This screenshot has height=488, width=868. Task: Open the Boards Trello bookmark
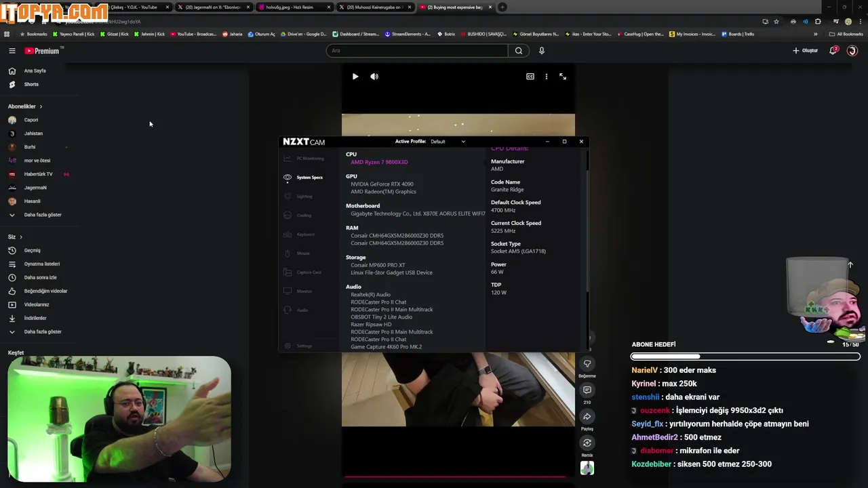point(738,34)
